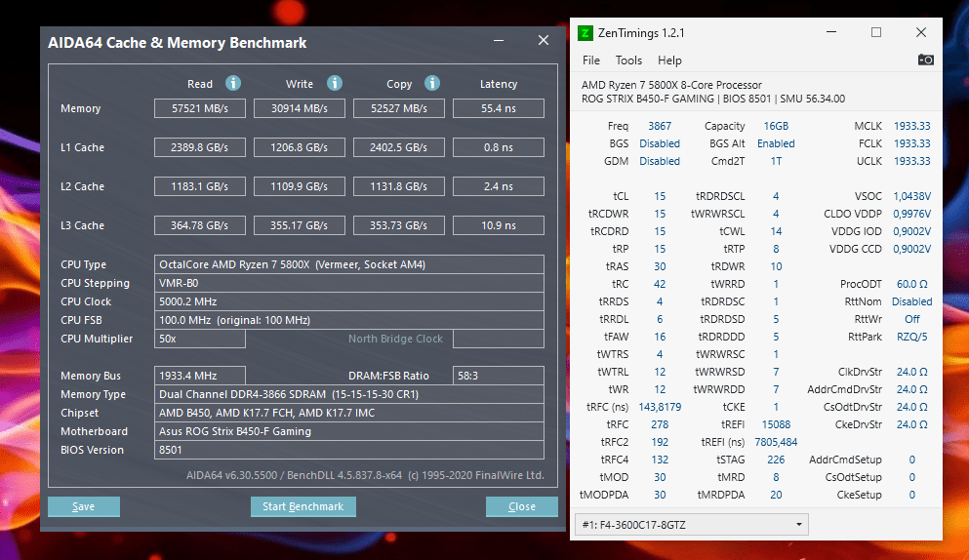969x560 pixels.
Task: Click the Freq value 3867 in ZenTimings
Action: (x=660, y=126)
